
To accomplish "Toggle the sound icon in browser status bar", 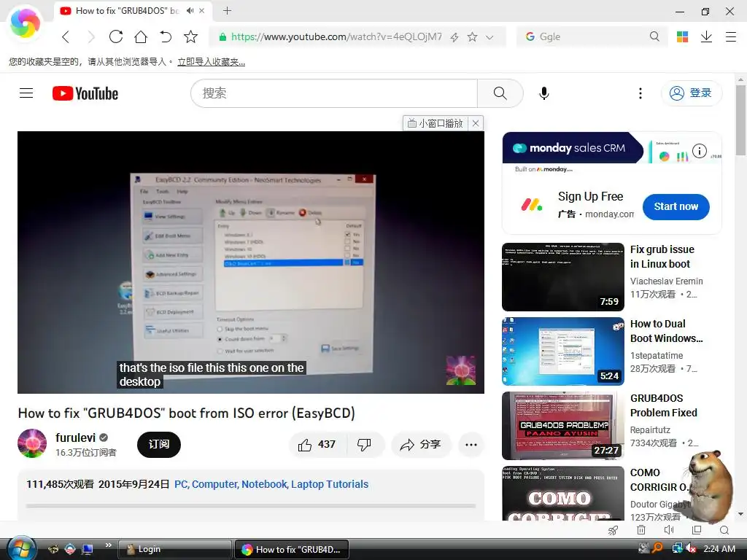I will [669, 530].
